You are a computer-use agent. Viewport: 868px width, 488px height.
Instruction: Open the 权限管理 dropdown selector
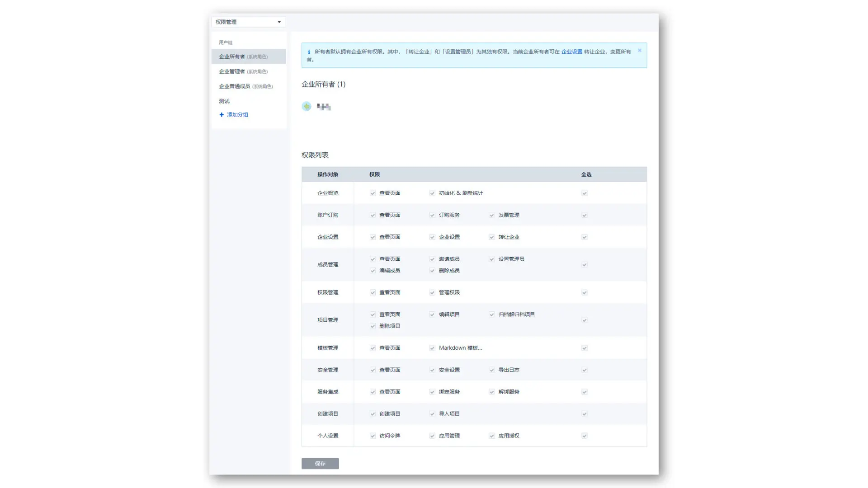[248, 22]
